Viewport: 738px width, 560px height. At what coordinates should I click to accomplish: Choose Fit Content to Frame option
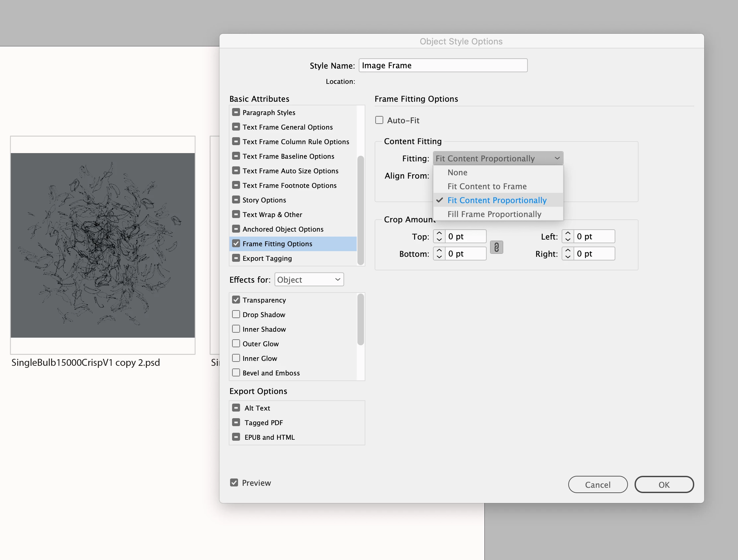click(x=487, y=186)
